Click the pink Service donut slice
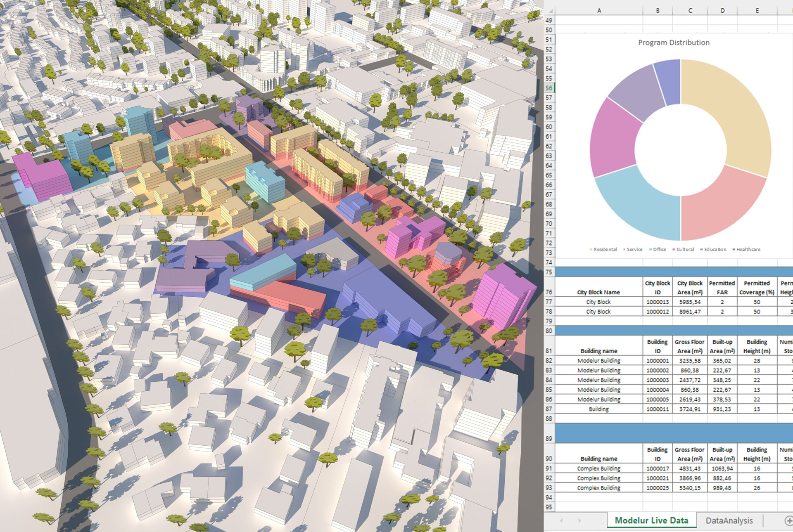The image size is (793, 532). click(721, 204)
